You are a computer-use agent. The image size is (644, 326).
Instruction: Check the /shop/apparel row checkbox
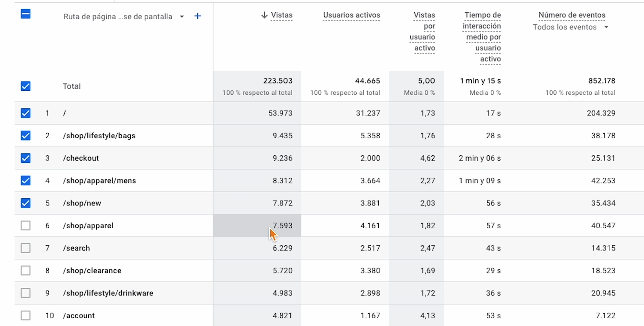[x=25, y=226]
